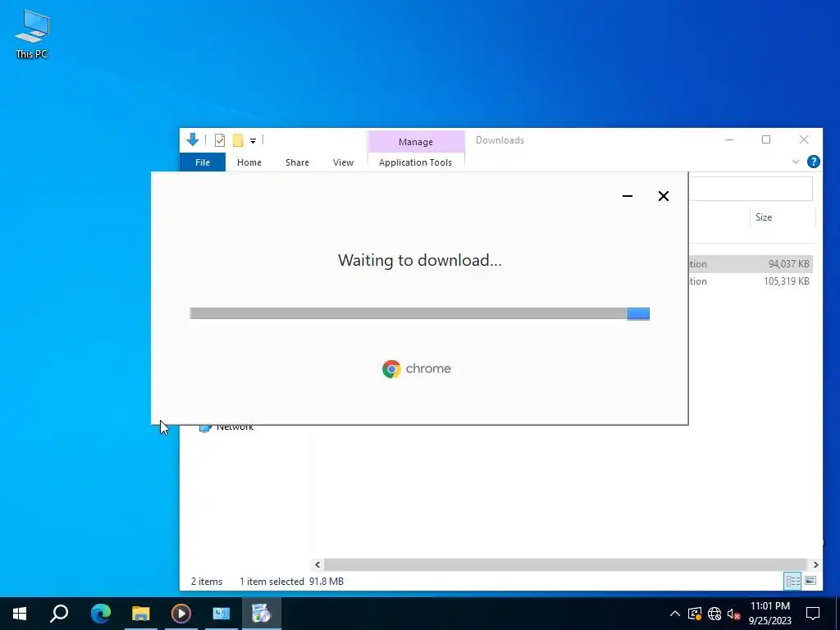Expand Customize Quick Access Toolbar dropdown
The width and height of the screenshot is (840, 630).
253,141
